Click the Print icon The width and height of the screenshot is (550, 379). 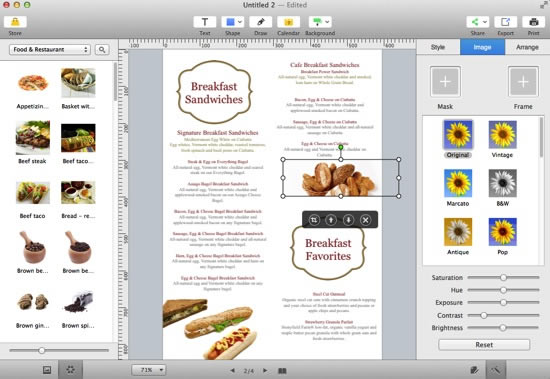click(534, 22)
